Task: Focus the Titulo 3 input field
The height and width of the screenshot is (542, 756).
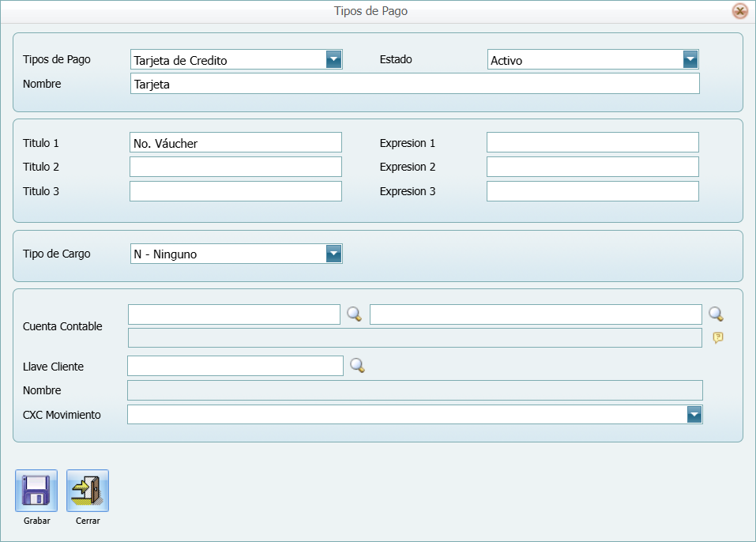Action: click(235, 191)
